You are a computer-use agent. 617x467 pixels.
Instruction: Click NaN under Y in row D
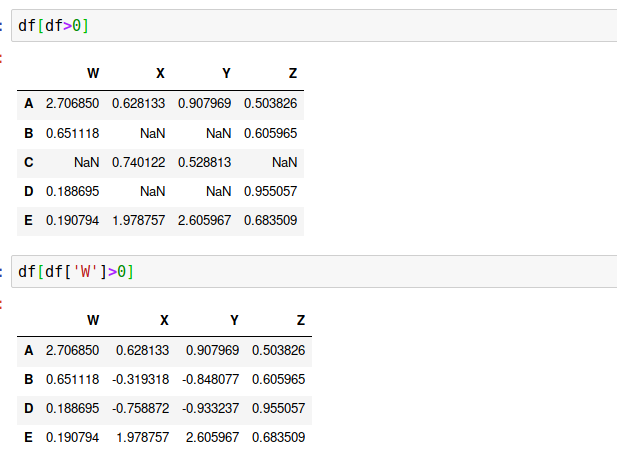point(219,192)
